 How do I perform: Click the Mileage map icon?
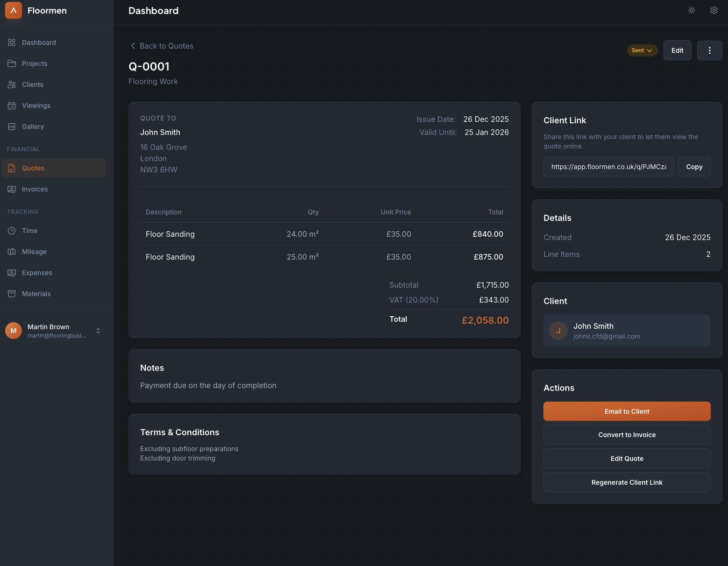click(x=12, y=252)
